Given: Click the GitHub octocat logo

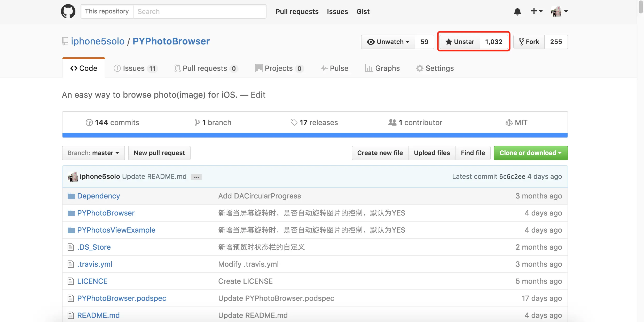Looking at the screenshot, I should click(68, 11).
